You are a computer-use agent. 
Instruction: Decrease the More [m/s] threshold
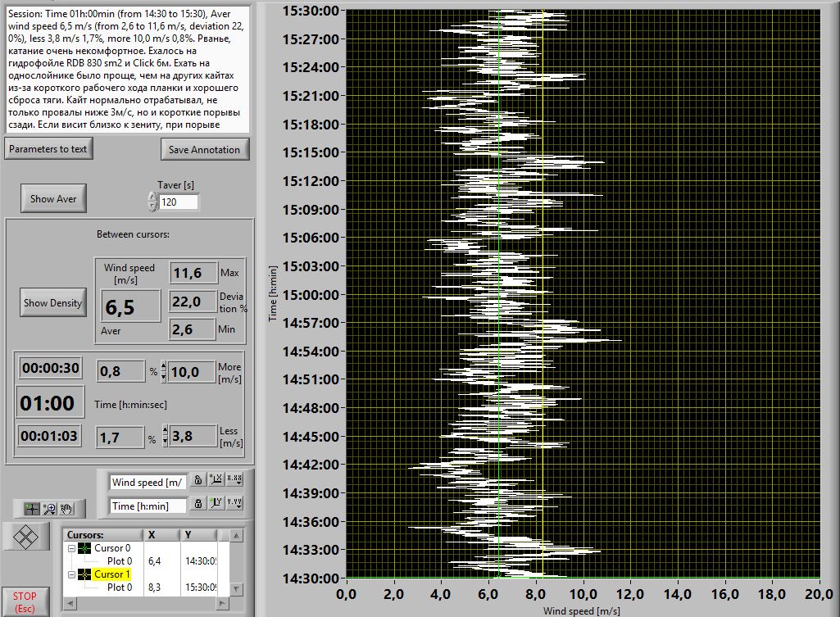[x=164, y=377]
